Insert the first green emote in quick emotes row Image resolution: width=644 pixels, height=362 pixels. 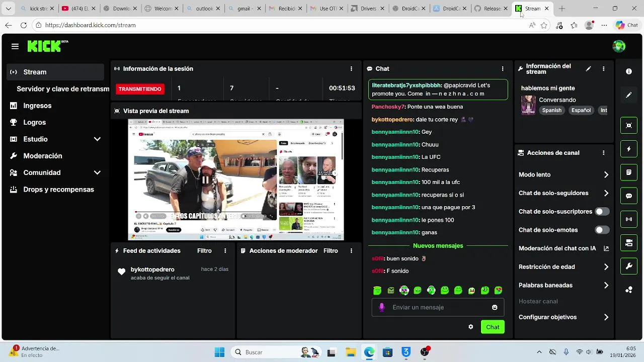tap(377, 290)
